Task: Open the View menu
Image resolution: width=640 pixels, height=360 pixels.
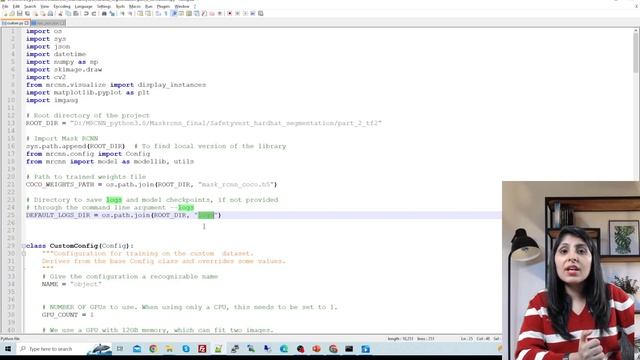Action: (x=45, y=7)
